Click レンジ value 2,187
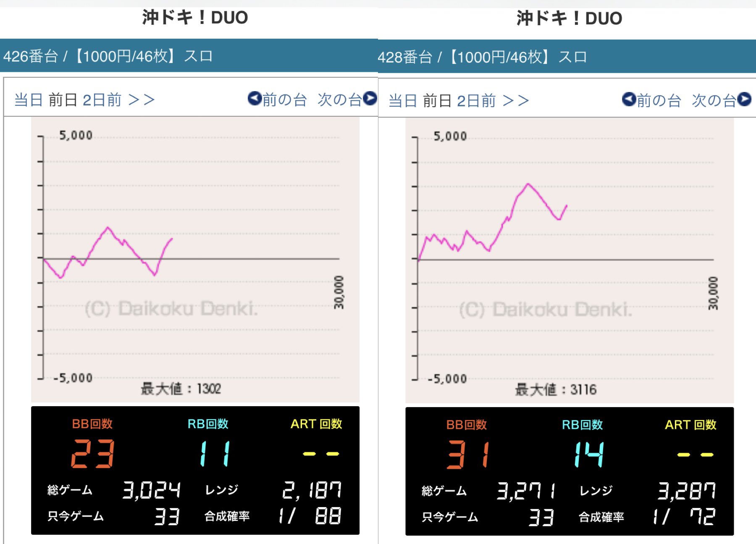The image size is (756, 544). pos(312,490)
